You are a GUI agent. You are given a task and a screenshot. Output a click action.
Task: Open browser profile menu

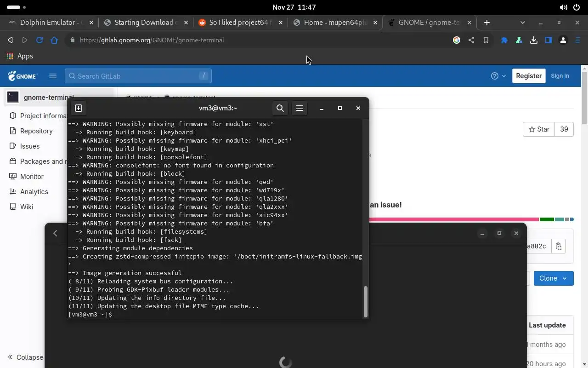(563, 40)
